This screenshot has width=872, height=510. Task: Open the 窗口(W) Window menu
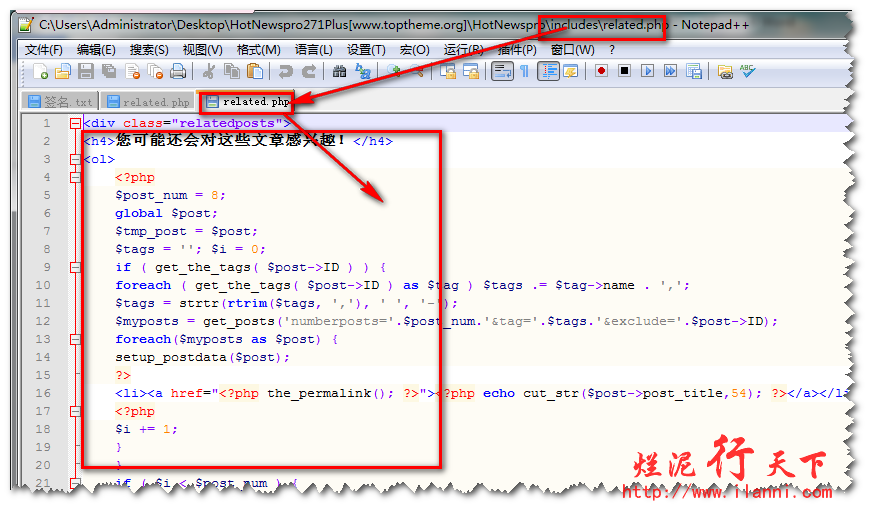point(572,50)
